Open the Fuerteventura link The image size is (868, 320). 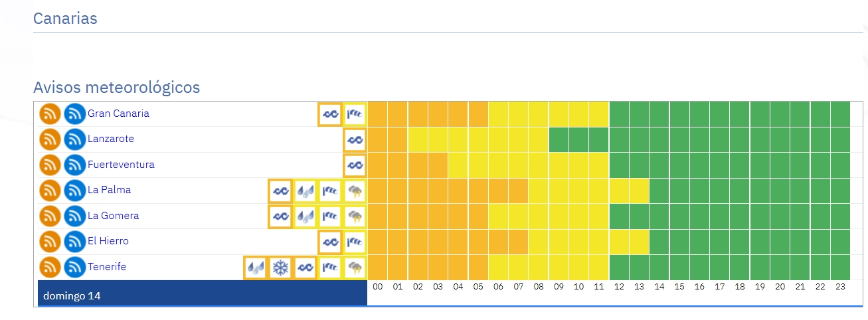(121, 165)
